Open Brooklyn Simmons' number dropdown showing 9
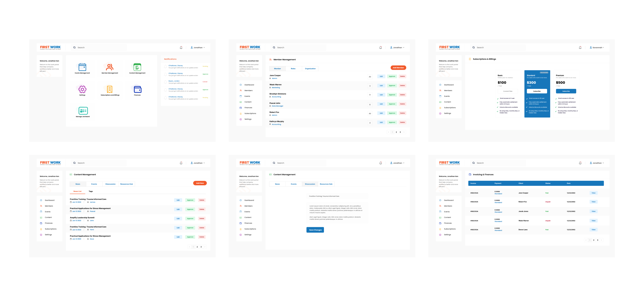Viewport: 644px width, 297px height. [x=370, y=95]
